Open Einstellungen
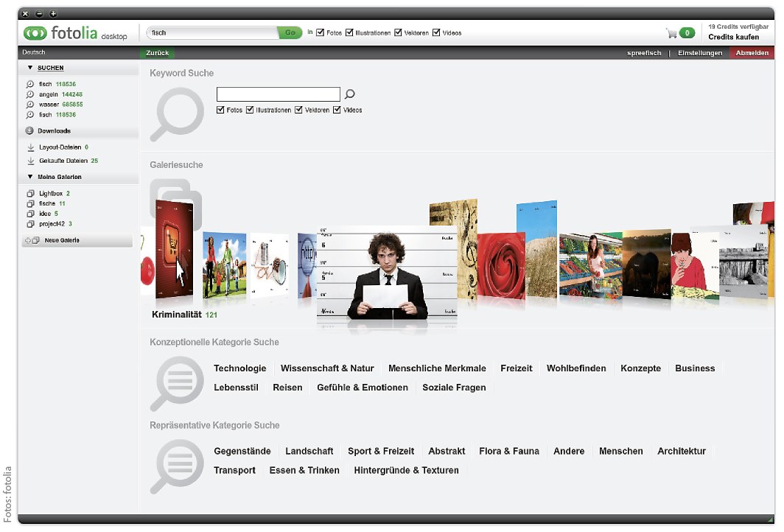784x532 pixels. 700,53
